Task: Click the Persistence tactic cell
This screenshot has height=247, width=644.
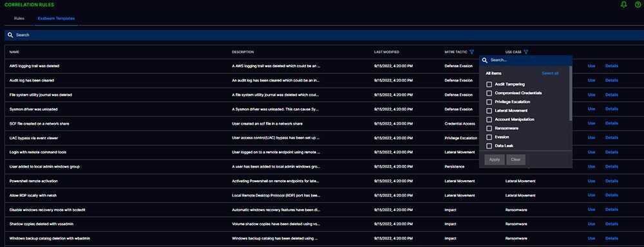Action: coord(454,167)
